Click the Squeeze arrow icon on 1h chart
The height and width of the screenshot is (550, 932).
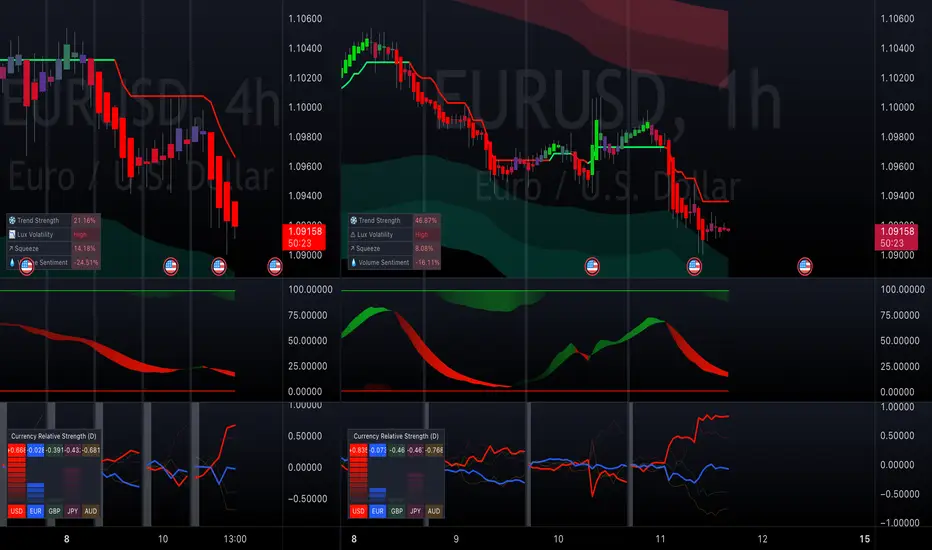[x=352, y=249]
